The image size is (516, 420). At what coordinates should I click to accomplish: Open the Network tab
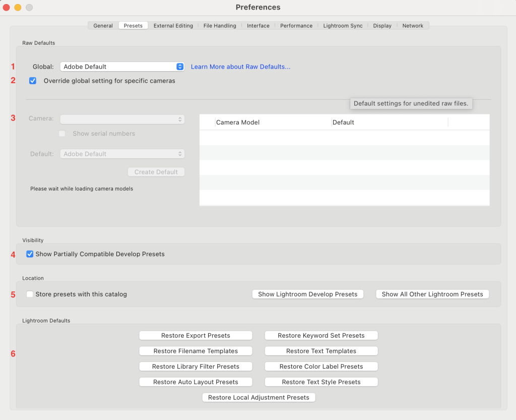tap(413, 26)
